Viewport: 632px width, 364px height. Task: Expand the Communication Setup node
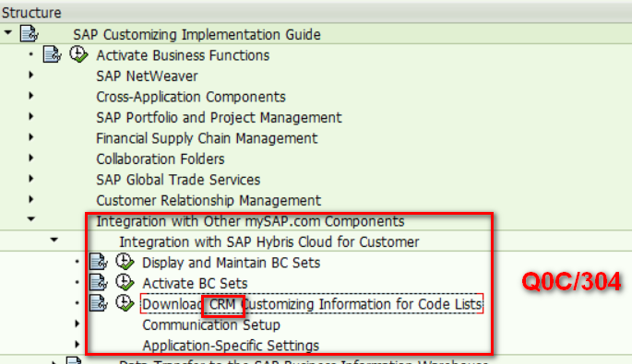pyautogui.click(x=77, y=323)
